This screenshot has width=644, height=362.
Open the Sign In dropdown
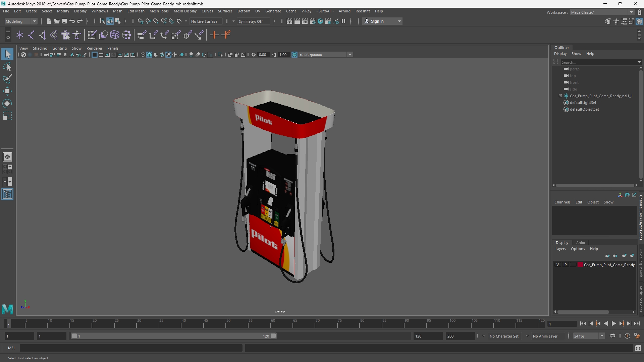[x=382, y=21]
